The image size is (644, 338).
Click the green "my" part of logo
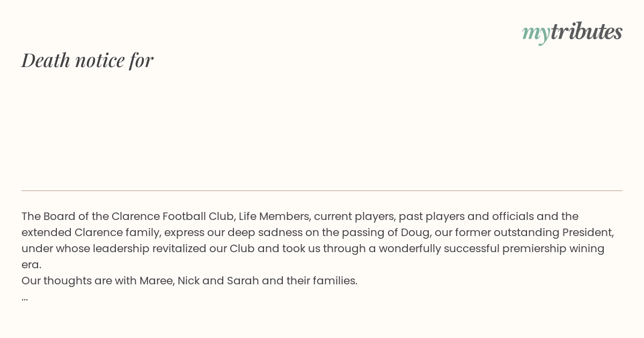pos(536,33)
